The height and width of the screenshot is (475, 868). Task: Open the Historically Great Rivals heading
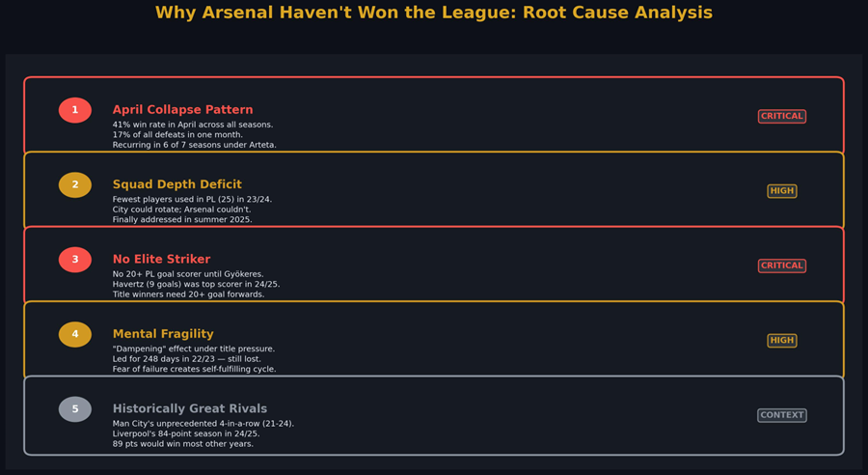tap(189, 409)
